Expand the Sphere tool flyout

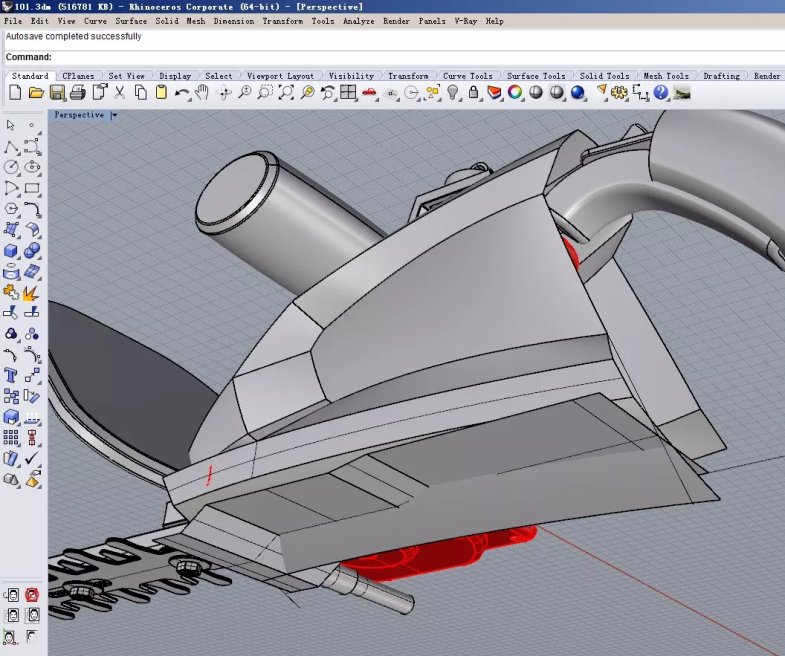click(32, 251)
